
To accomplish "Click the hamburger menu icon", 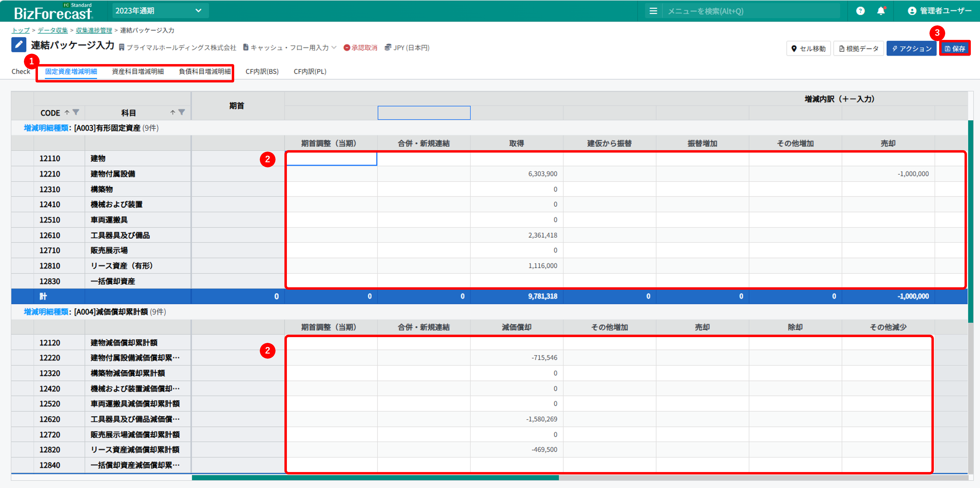I will point(653,11).
